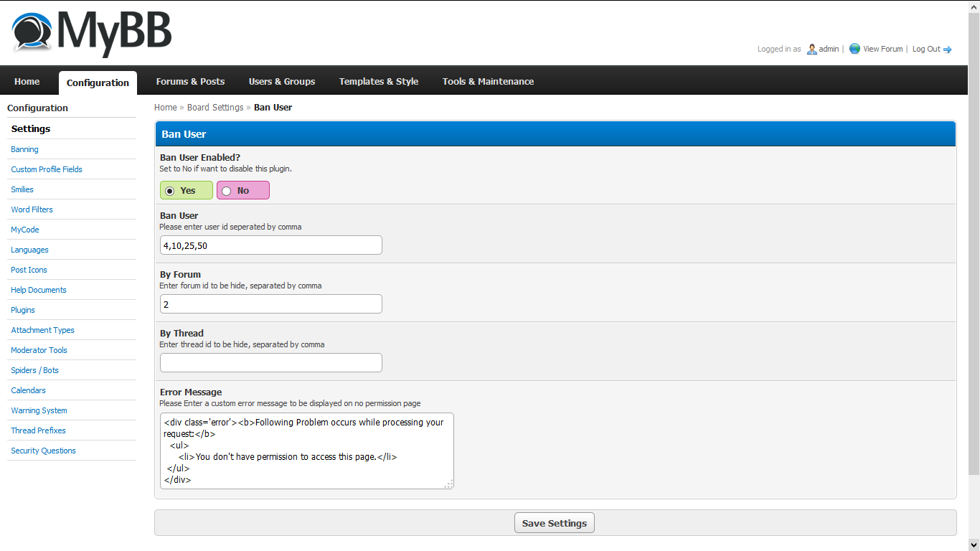Click the Board Settings breadcrumb link
Screen dimensions: 980x551
(215, 108)
